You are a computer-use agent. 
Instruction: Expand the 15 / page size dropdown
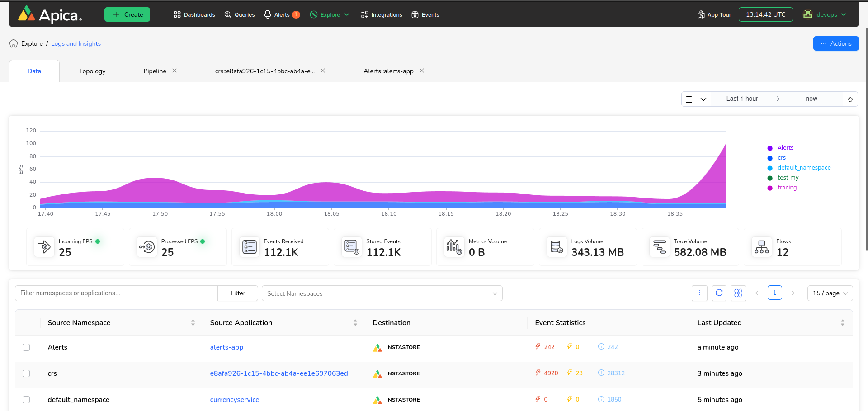click(830, 293)
